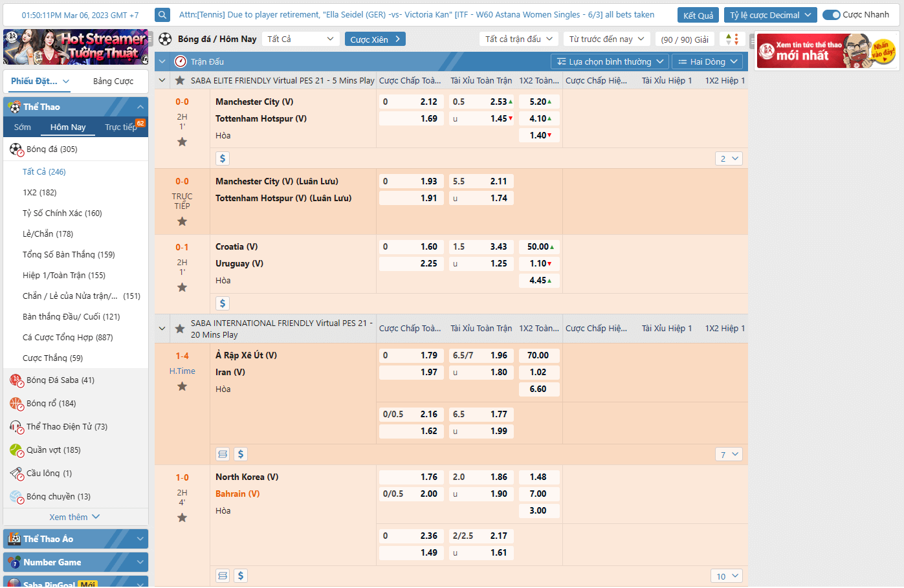Favorite the SABA ELITE FRIENDLY league star
904x588 pixels.
point(180,81)
